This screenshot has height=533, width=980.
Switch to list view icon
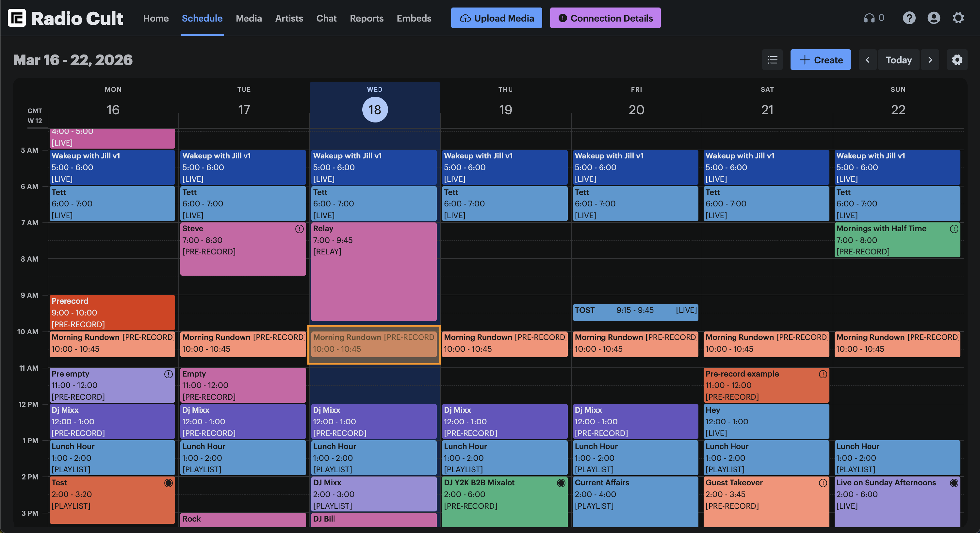(x=772, y=60)
